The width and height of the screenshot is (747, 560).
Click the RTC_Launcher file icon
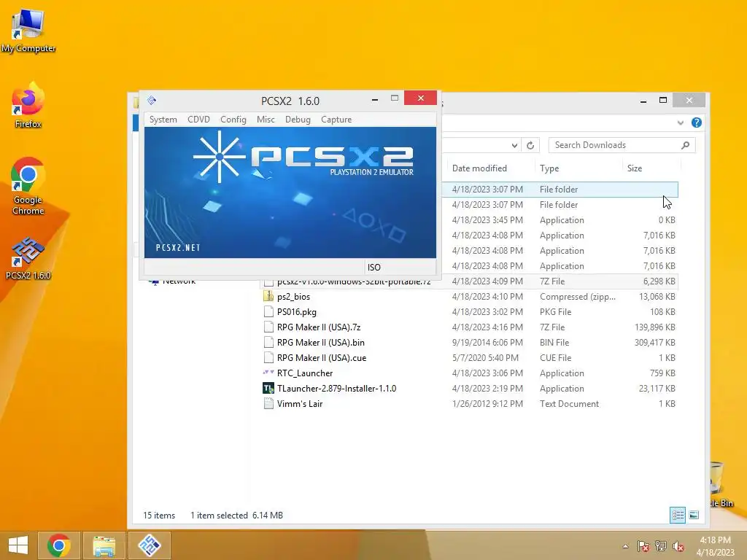tap(268, 373)
